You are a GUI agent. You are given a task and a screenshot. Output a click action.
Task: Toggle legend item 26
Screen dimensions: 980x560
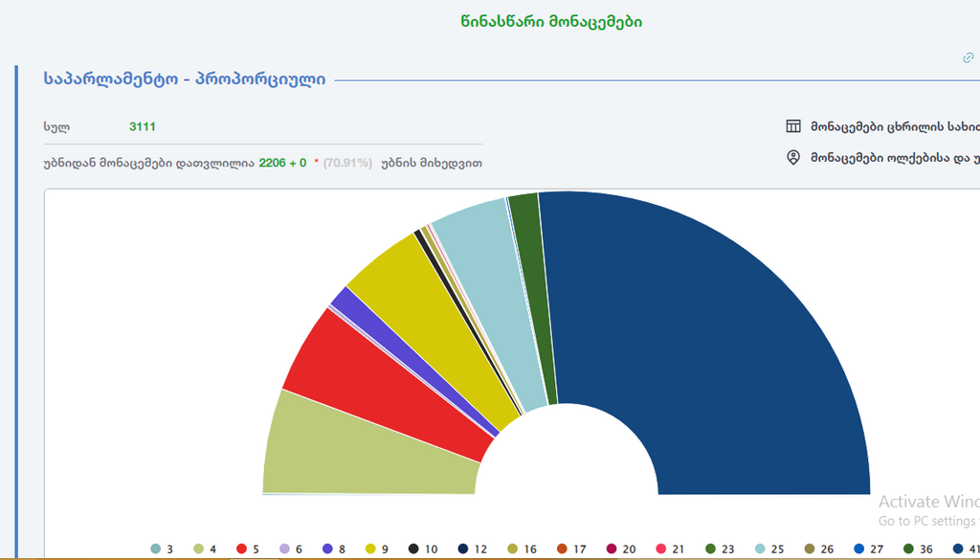[819, 549]
